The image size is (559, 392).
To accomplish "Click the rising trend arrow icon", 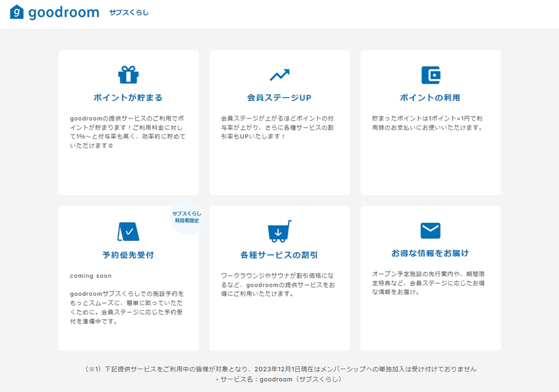I will pyautogui.click(x=279, y=75).
